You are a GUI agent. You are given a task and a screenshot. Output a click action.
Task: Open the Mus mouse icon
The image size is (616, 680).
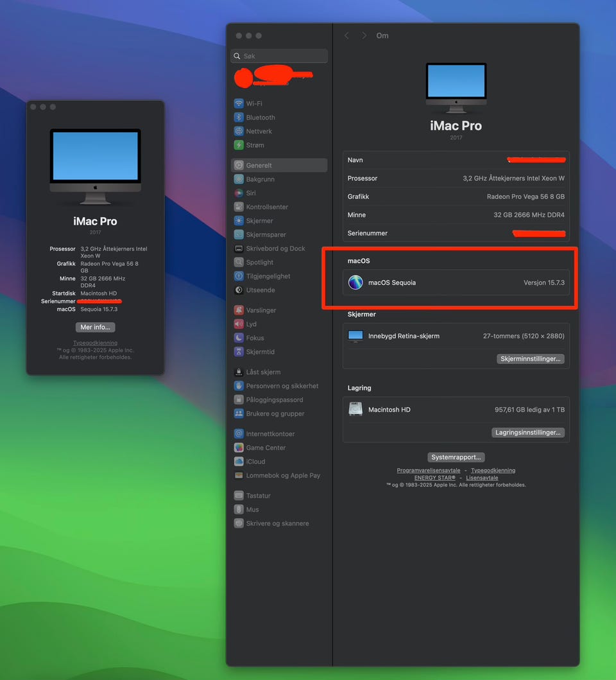point(239,510)
